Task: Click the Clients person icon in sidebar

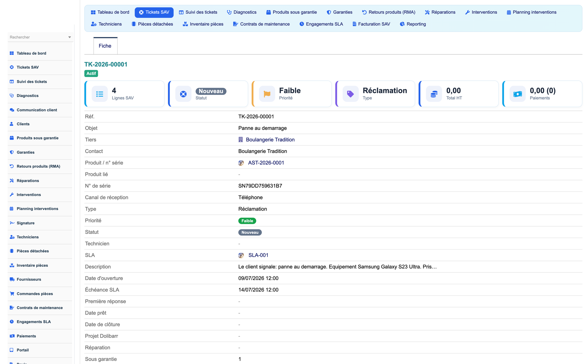Action: tap(12, 124)
